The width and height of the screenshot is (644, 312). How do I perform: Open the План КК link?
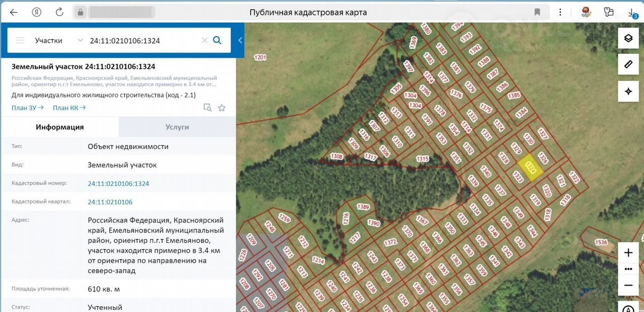click(x=69, y=107)
